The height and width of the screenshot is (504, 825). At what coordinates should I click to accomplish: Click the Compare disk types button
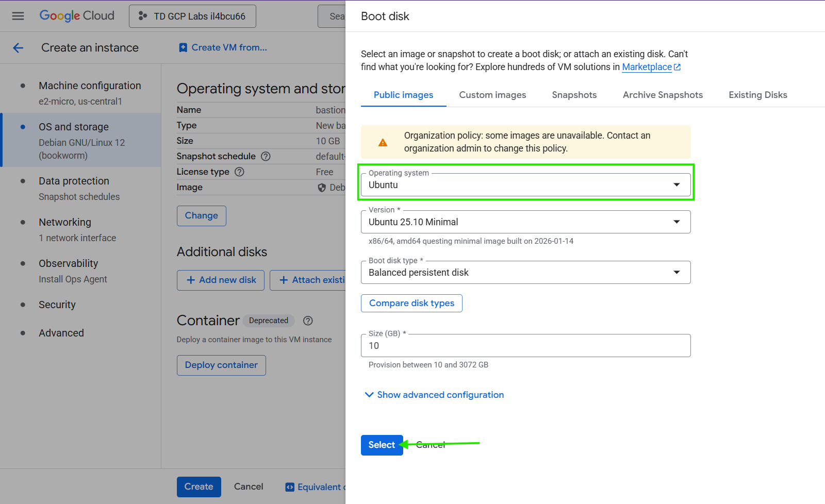pos(411,303)
